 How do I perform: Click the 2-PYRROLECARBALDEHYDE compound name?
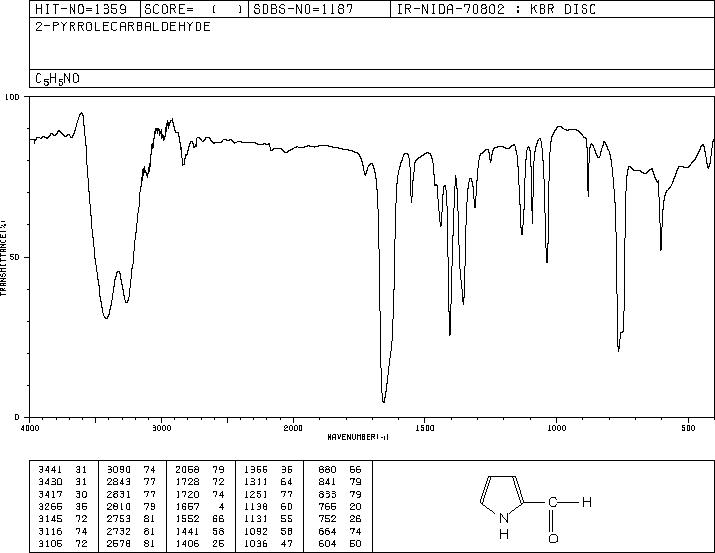tap(123, 27)
